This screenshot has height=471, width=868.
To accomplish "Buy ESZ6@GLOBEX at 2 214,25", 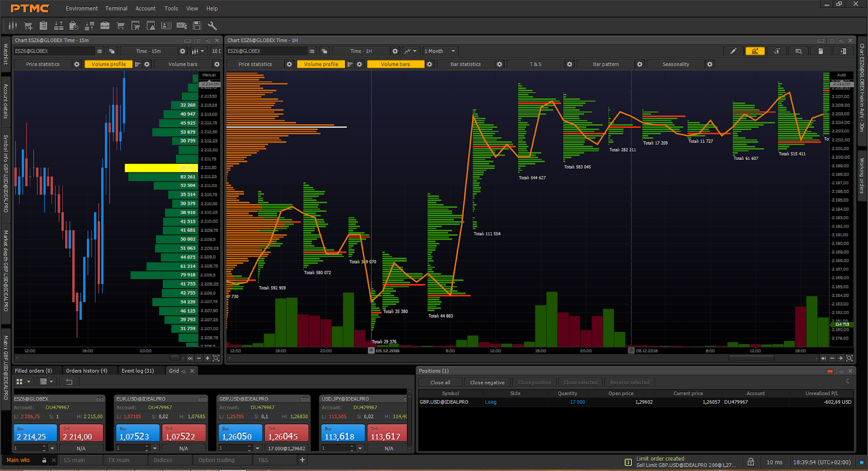I will tap(35, 433).
